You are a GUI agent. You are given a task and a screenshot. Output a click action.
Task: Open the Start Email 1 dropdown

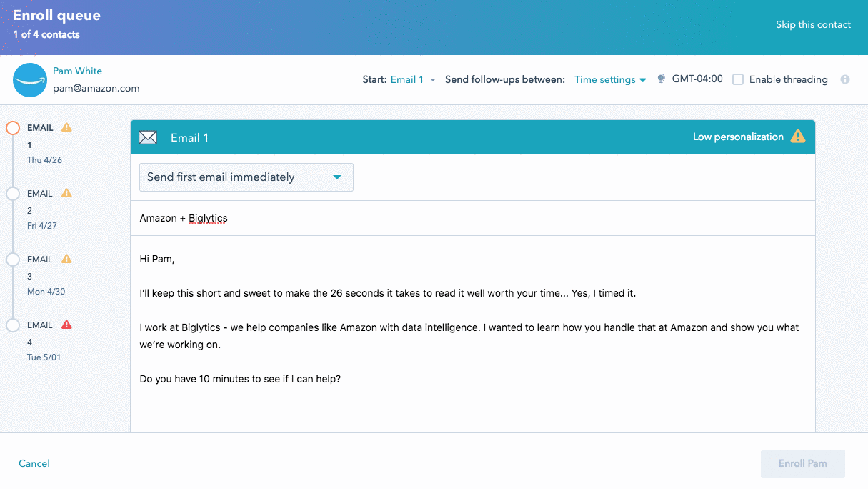[x=413, y=79]
